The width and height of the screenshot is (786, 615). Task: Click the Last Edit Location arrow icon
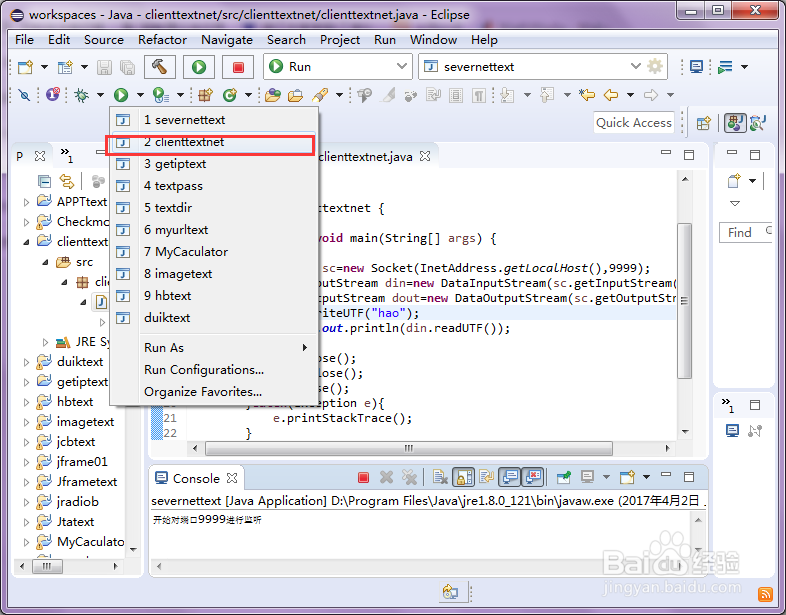(x=586, y=94)
